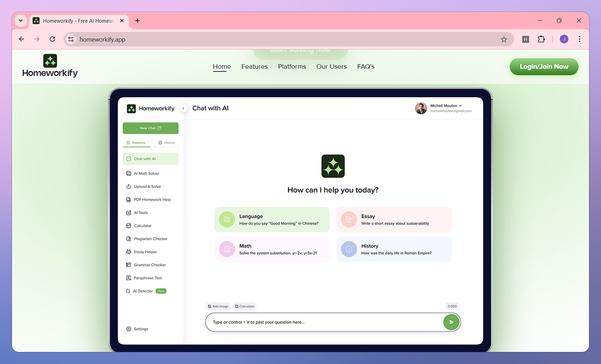Image resolution: width=601 pixels, height=364 pixels.
Task: Click the Plagiarism Checker icon
Action: [129, 239]
